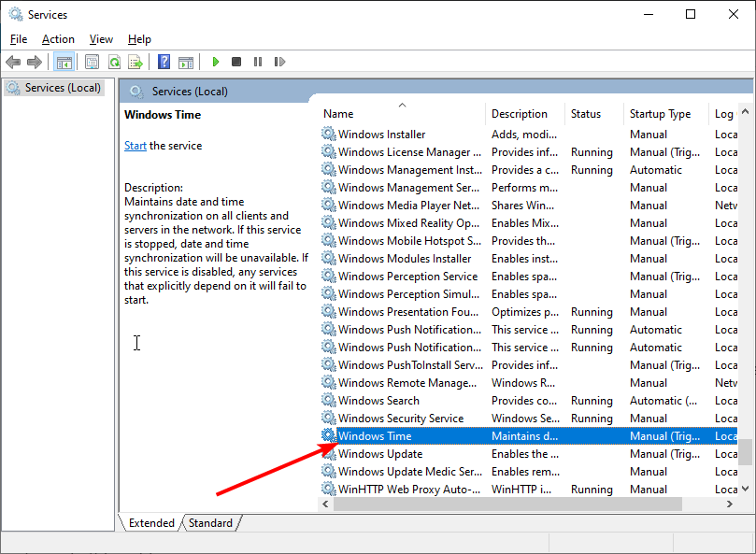Sort by the Status column header
Screen dimensions: 756x554
point(594,114)
